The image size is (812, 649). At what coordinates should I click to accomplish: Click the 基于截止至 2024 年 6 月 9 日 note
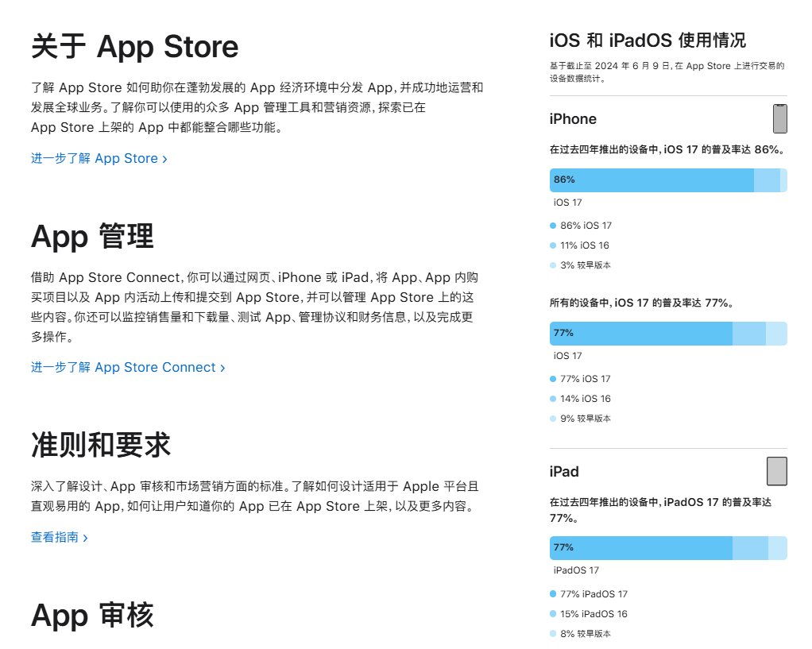[667, 72]
